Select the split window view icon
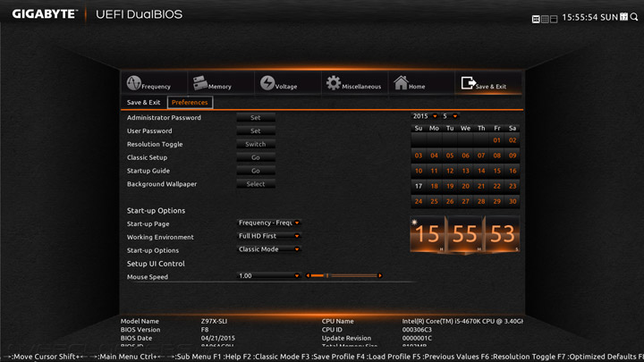 (x=554, y=20)
